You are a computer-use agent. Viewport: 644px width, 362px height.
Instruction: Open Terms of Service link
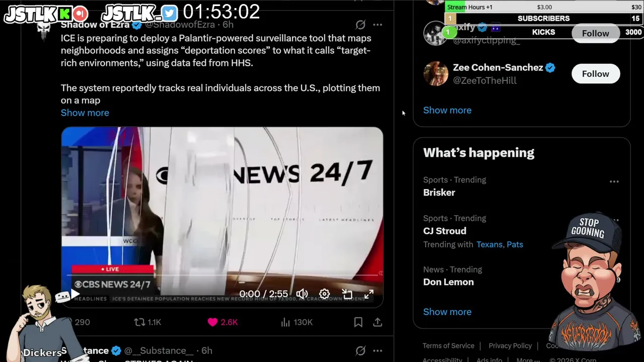coord(448,345)
